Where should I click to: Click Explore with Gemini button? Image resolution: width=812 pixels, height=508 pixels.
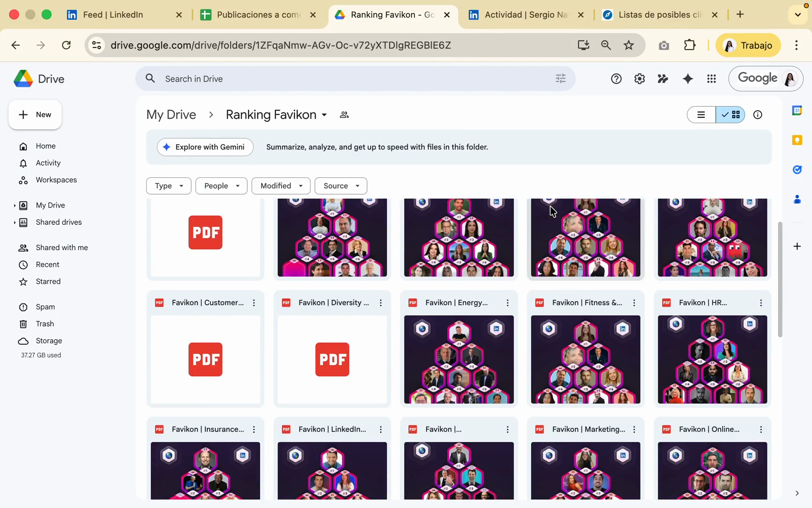tap(205, 147)
